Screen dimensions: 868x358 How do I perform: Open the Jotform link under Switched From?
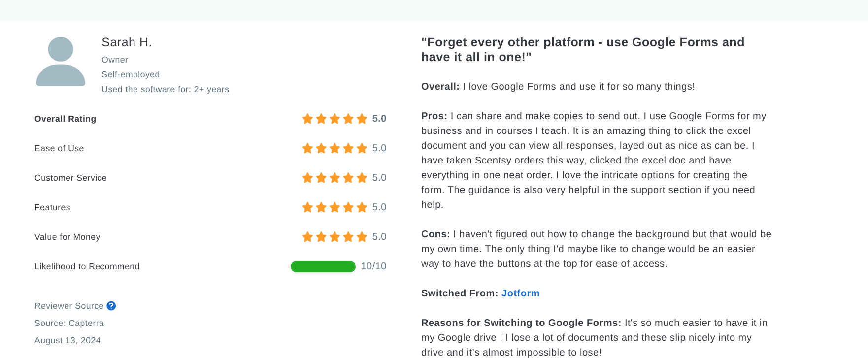(520, 293)
